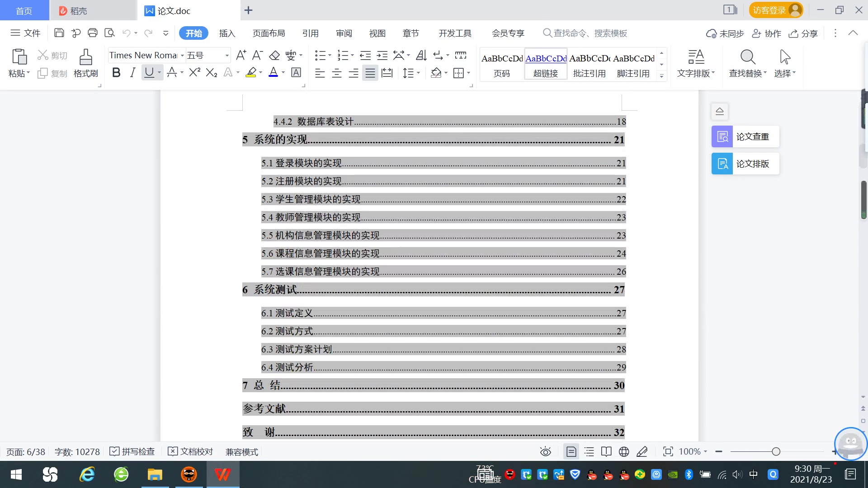Toggle Bold formatting
Viewport: 868px width, 488px height.
tap(116, 73)
